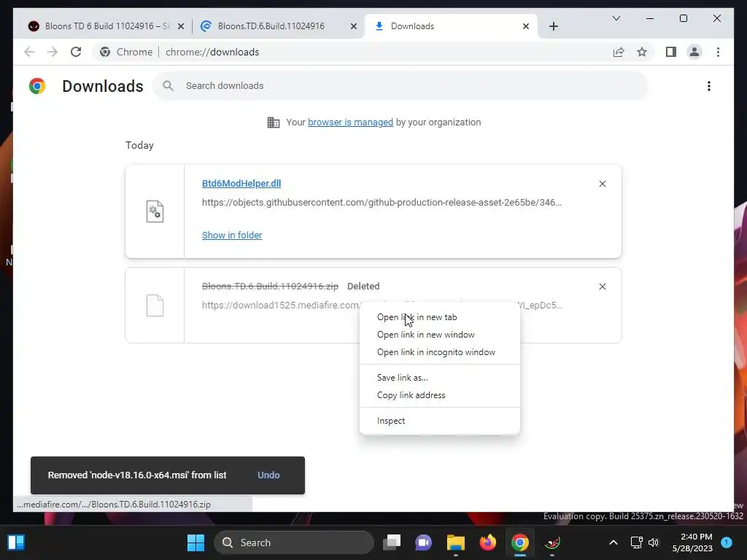Open the Windows Start menu
The height and width of the screenshot is (560, 747).
click(196, 542)
